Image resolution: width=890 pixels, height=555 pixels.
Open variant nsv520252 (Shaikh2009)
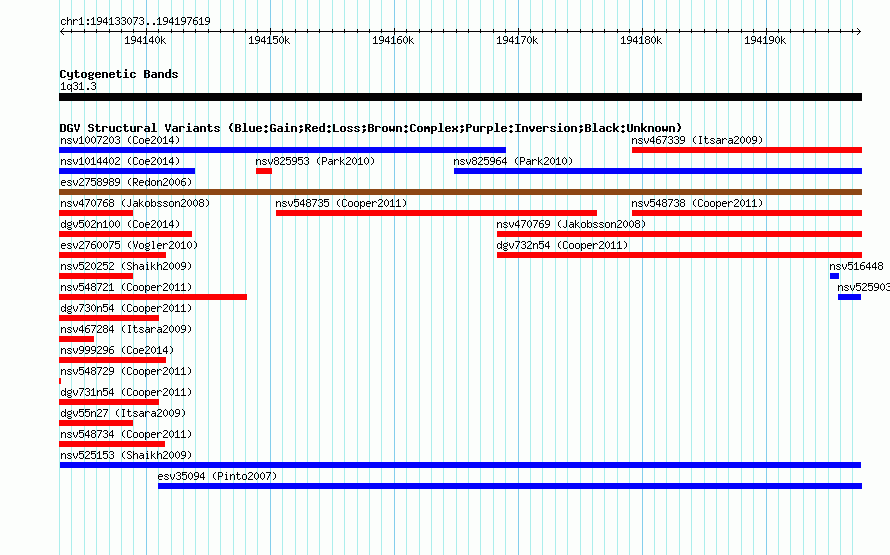126,266
